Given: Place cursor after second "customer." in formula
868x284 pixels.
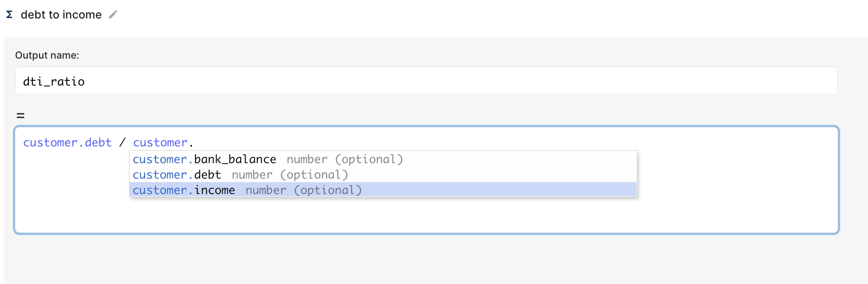Looking at the screenshot, I should 194,142.
